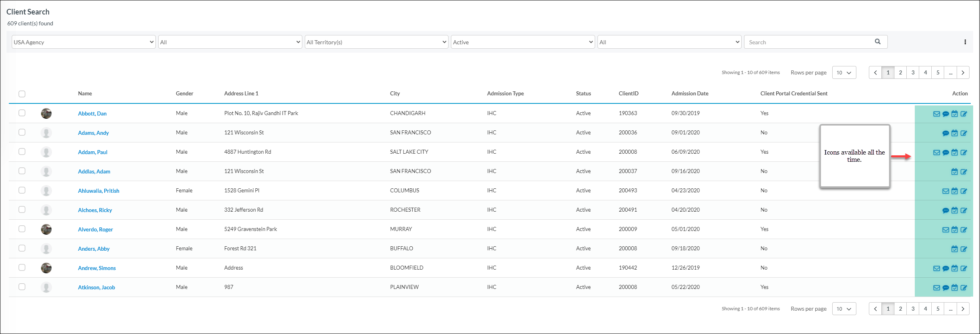Open the Active status filter dropdown
Image resolution: width=980 pixels, height=334 pixels.
523,42
